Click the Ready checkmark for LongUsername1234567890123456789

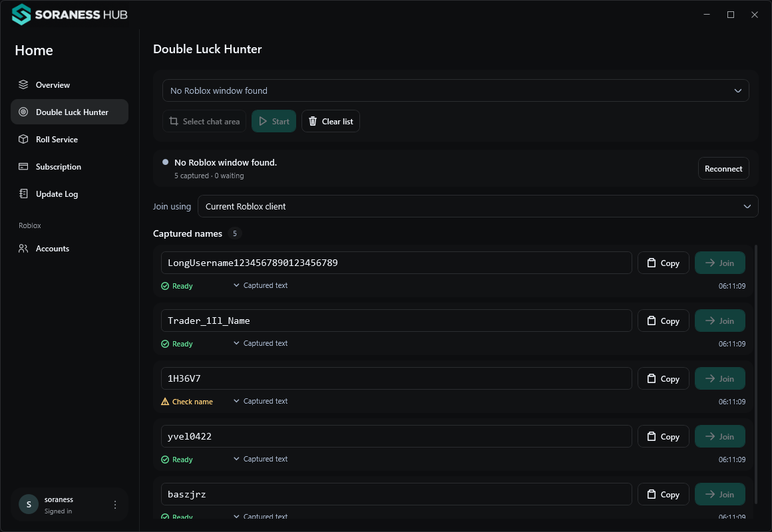point(165,286)
